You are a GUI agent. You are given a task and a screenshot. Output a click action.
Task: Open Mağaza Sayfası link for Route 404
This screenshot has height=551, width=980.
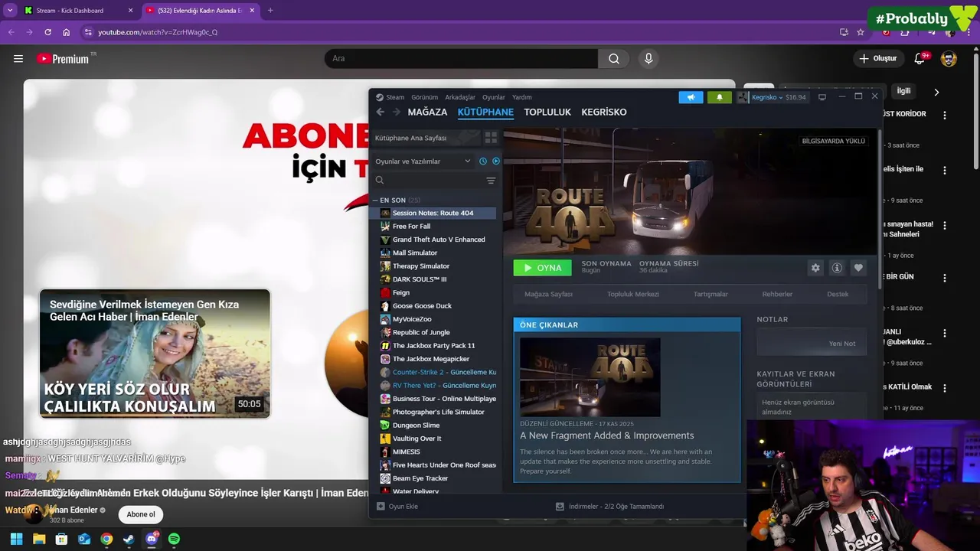click(548, 294)
